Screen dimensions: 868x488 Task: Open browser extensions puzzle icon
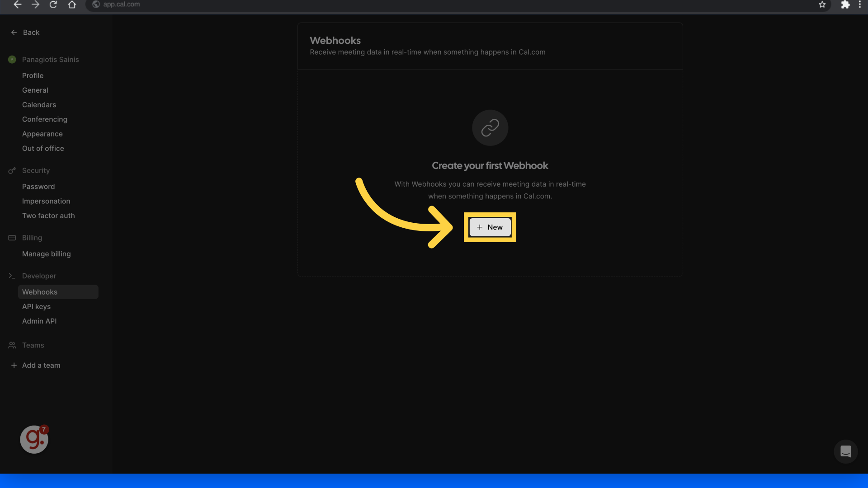click(x=845, y=5)
